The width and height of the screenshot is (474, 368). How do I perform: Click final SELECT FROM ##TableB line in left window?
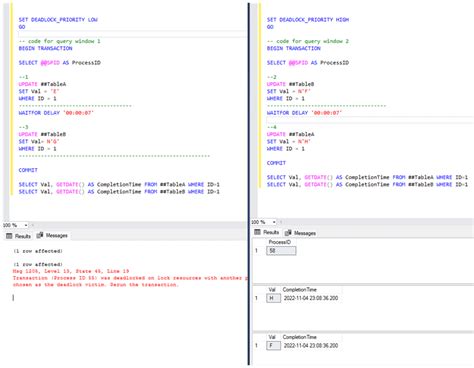click(119, 192)
